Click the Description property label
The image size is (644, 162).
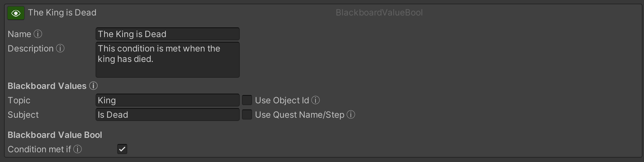(x=31, y=48)
